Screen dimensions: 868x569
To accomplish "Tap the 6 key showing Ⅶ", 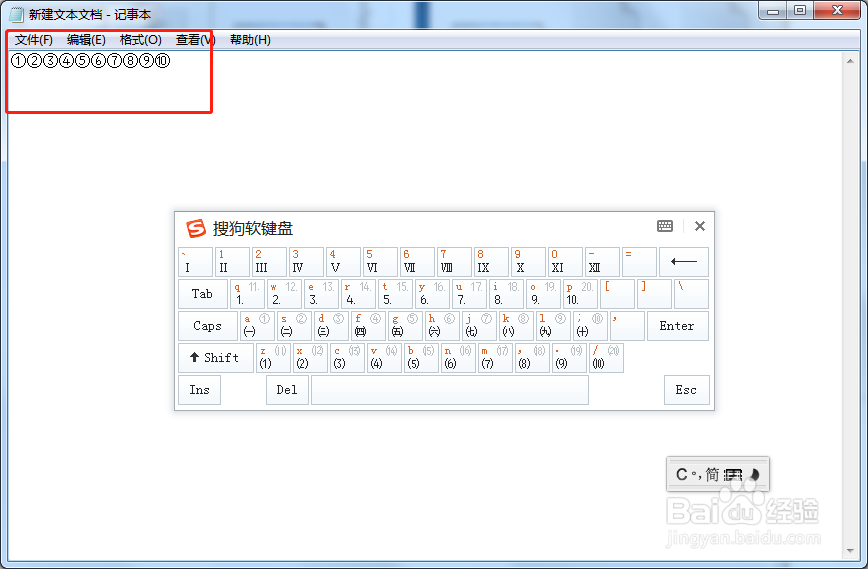I will coord(417,262).
